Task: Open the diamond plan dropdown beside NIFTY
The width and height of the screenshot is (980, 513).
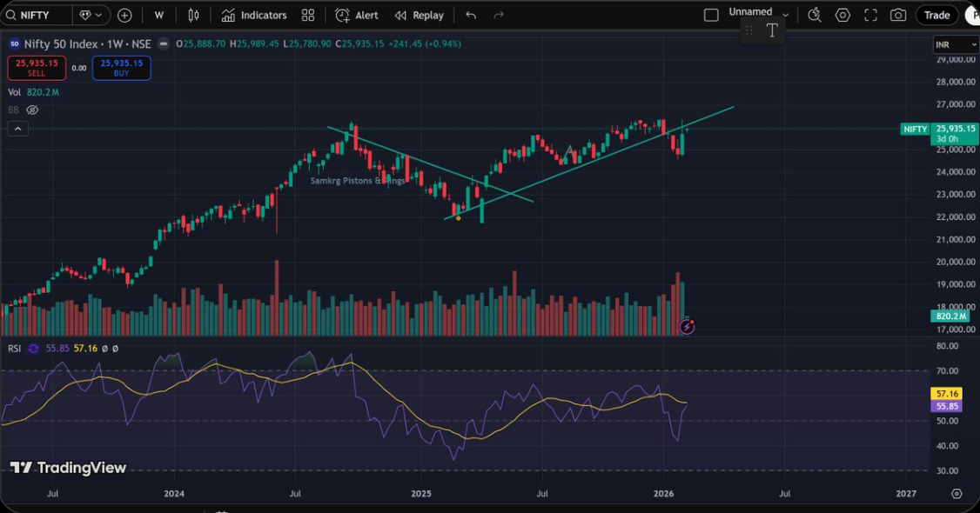Action: point(91,15)
